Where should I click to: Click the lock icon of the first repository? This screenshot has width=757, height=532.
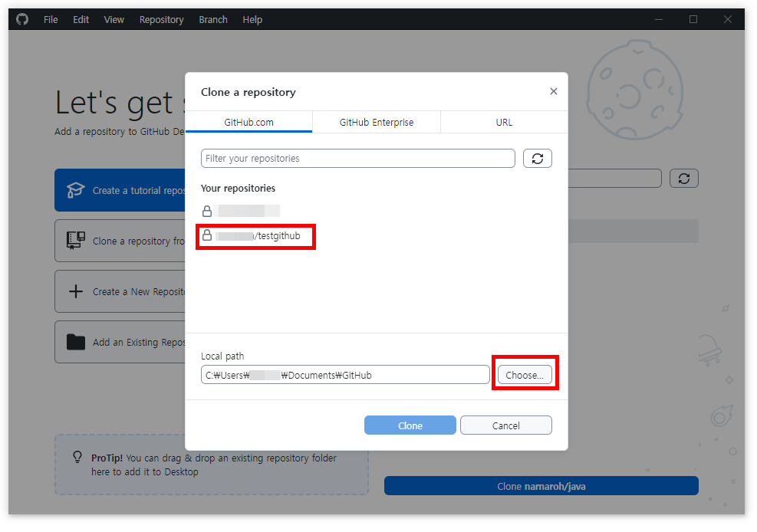(x=207, y=212)
